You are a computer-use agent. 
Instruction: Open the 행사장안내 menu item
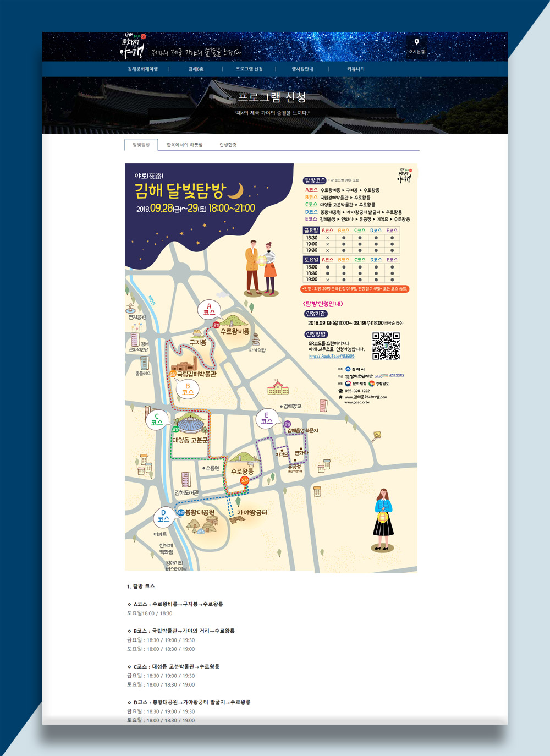point(302,69)
